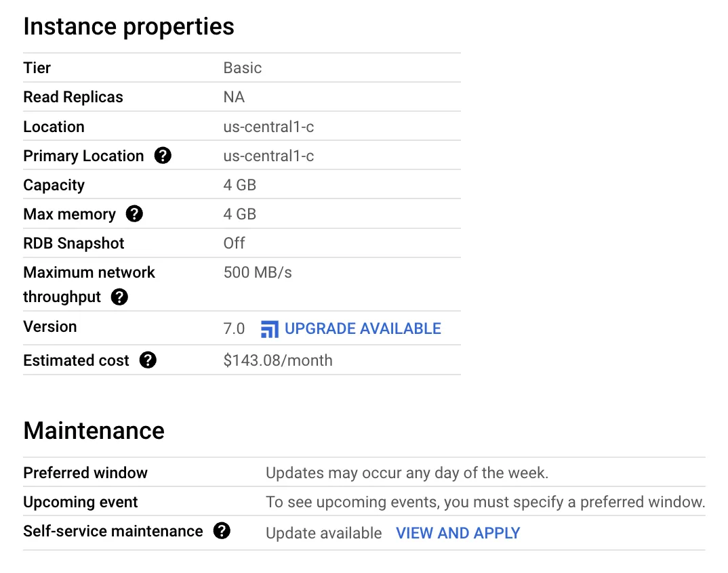
Task: Click the Estimated cost $143.08/month value
Action: click(x=278, y=360)
